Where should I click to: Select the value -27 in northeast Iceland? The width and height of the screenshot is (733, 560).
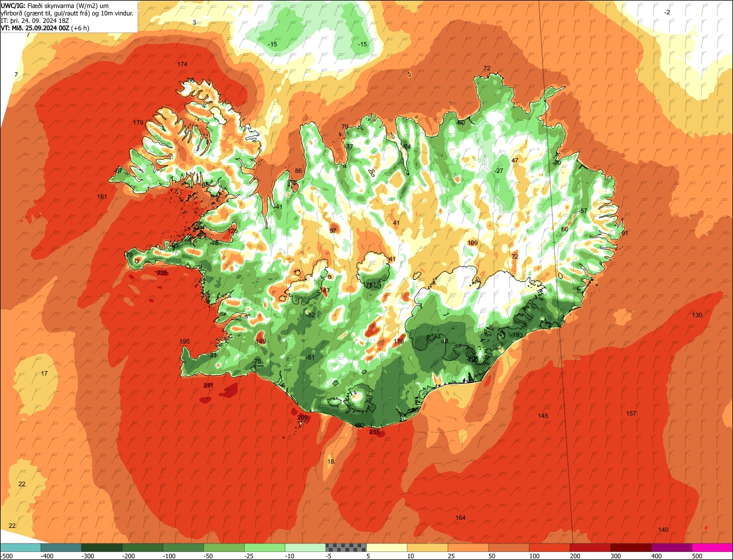coord(499,171)
